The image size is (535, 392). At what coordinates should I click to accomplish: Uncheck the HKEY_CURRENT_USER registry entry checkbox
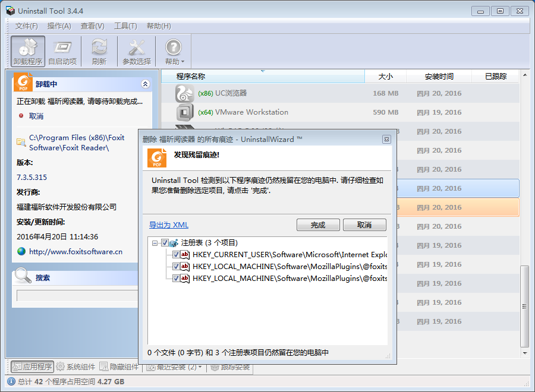176,254
